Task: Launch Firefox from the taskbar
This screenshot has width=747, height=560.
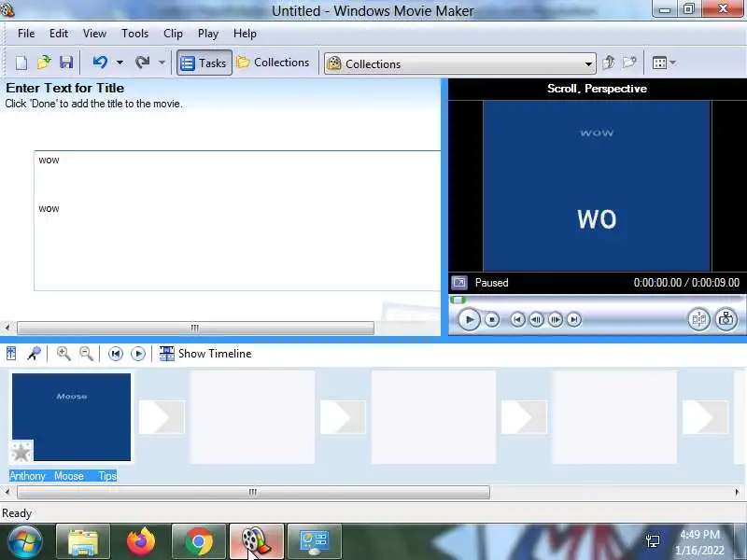Action: (141, 541)
